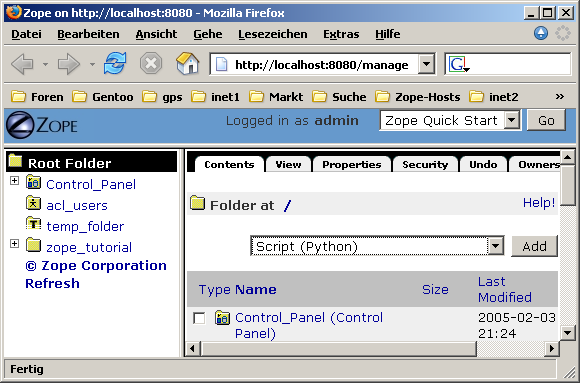Open the Lesezeichen menu
This screenshot has width=580, height=383.
[x=273, y=34]
